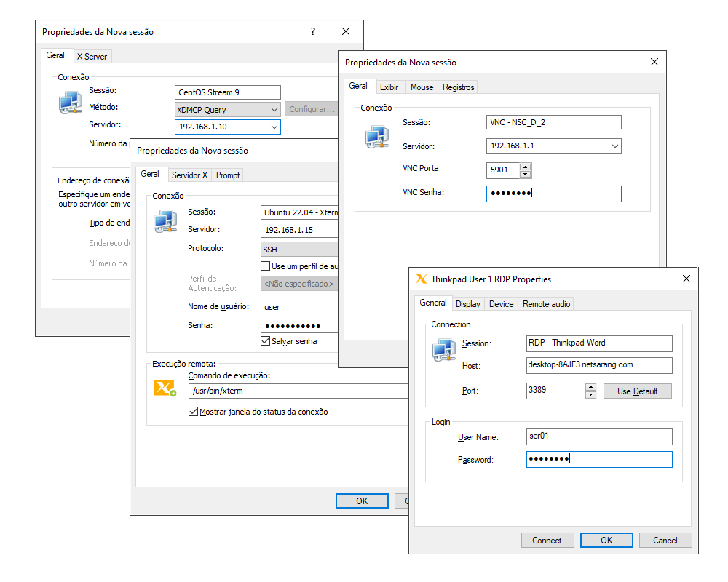Click VNC Porta field showing 5901
This screenshot has height=582, width=728.
pos(503,170)
